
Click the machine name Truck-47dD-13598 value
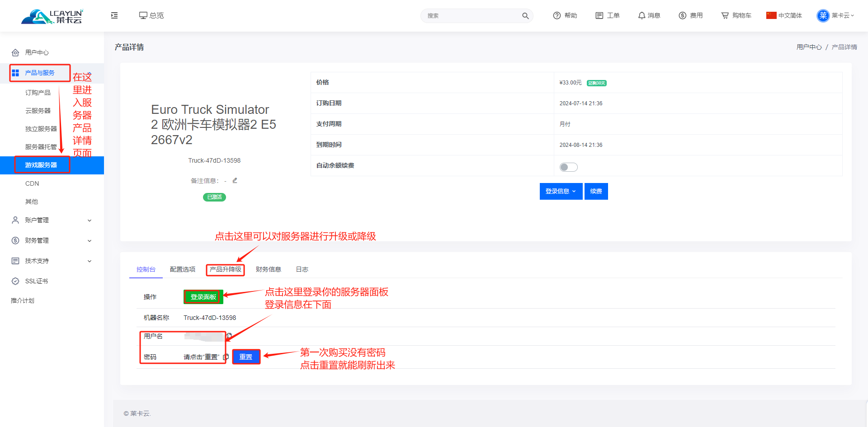pyautogui.click(x=210, y=318)
